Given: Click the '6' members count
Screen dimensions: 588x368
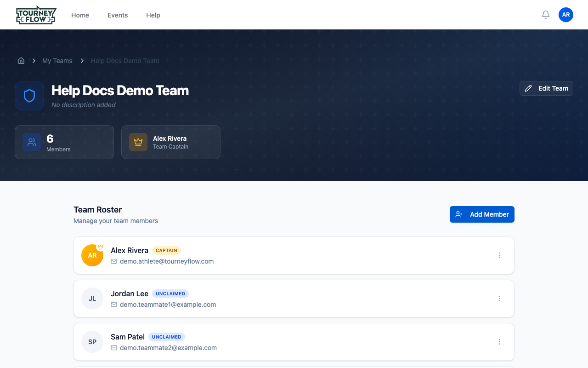Looking at the screenshot, I should 50,138.
